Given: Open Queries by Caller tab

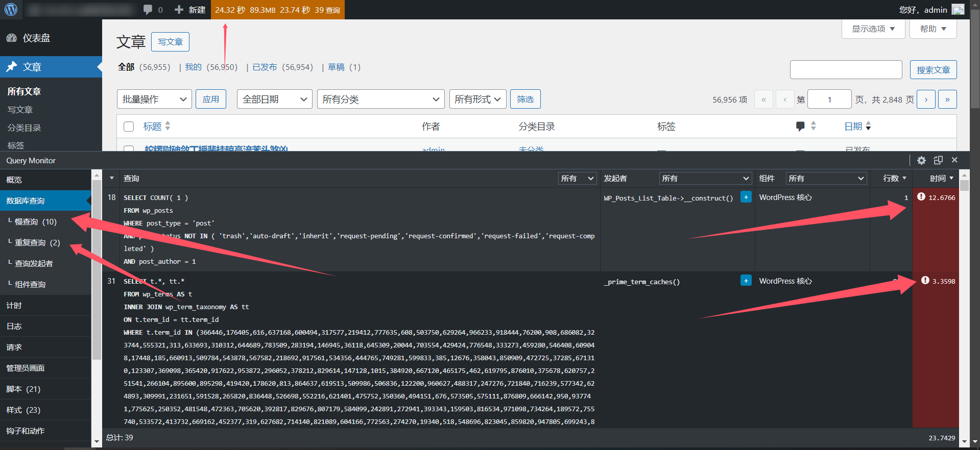Looking at the screenshot, I should (x=45, y=263).
